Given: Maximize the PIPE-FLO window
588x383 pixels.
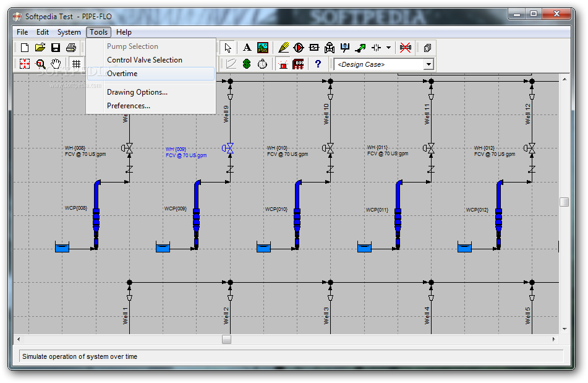Looking at the screenshot, I should click(x=533, y=14).
